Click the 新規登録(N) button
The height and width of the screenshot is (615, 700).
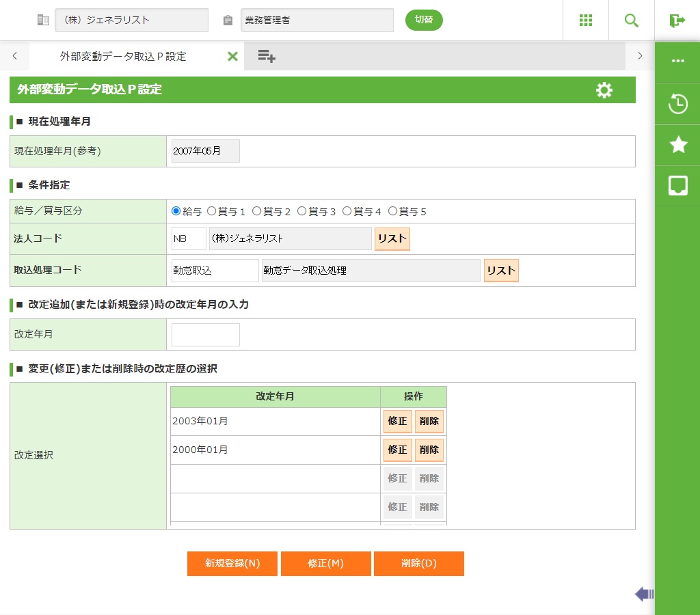[232, 564]
